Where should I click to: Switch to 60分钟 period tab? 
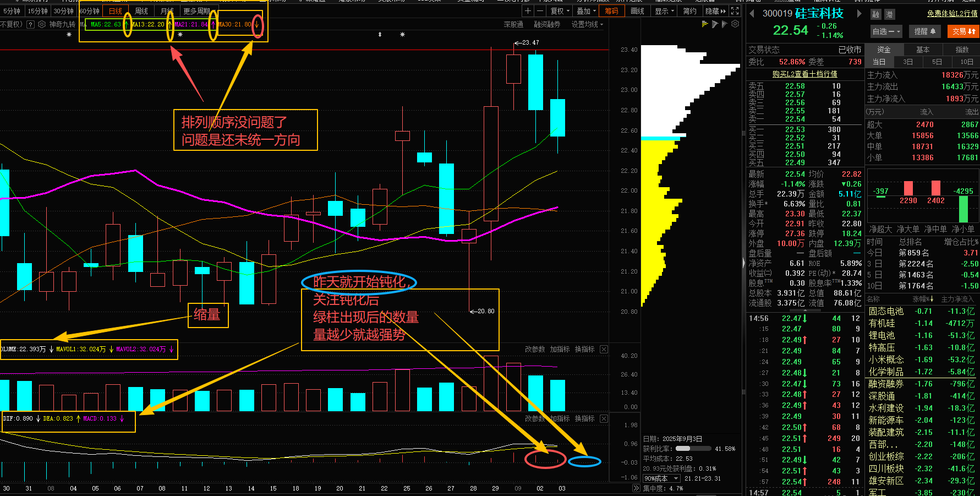tap(89, 11)
